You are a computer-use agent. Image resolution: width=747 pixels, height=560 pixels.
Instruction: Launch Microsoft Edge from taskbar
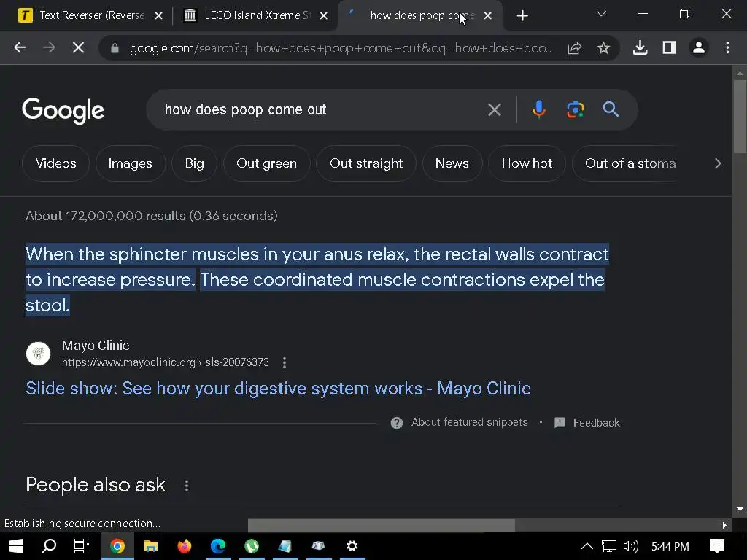(x=218, y=546)
